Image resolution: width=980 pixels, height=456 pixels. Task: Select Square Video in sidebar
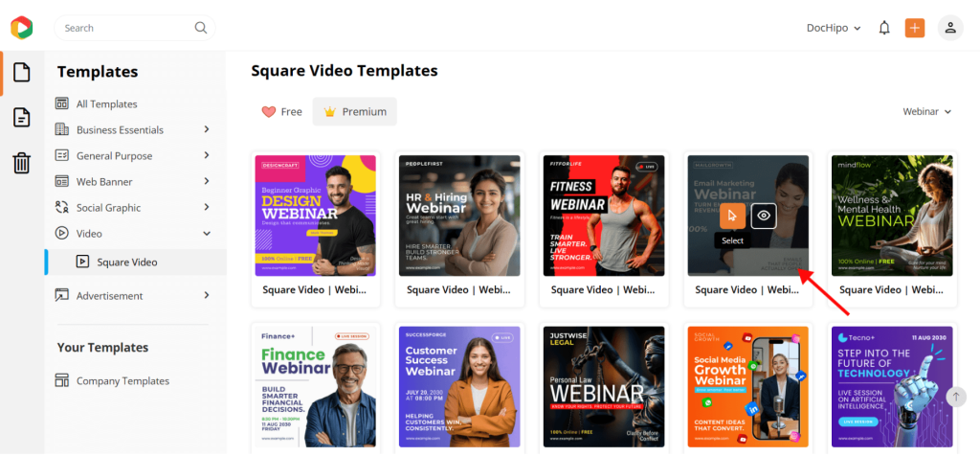135,262
